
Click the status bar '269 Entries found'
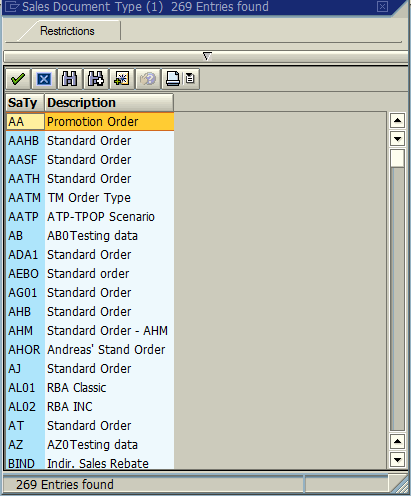65,484
